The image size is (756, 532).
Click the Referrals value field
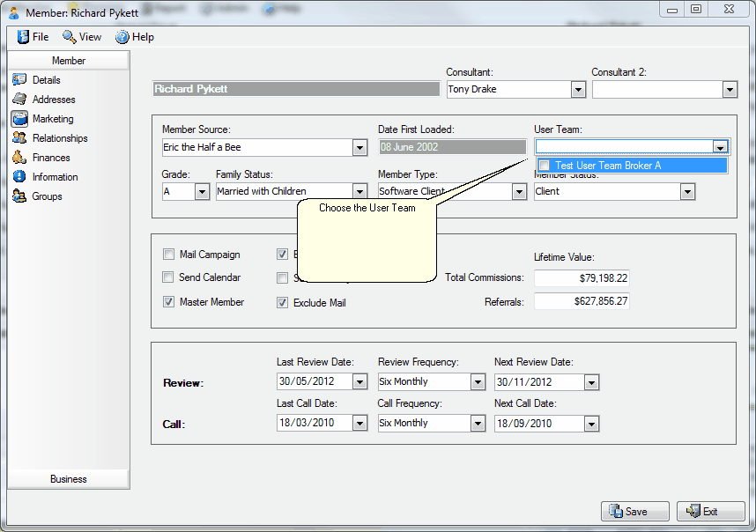coord(582,301)
